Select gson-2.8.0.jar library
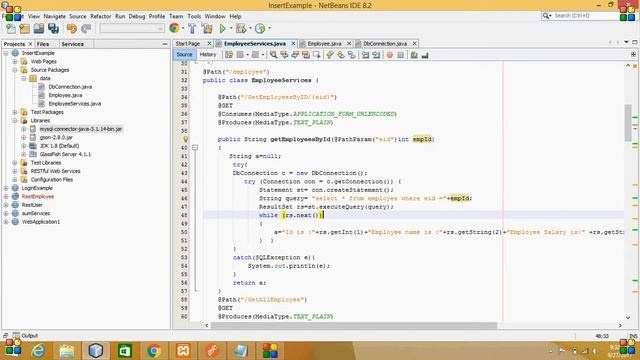Image resolution: width=640 pixels, height=360 pixels. pyautogui.click(x=56, y=138)
